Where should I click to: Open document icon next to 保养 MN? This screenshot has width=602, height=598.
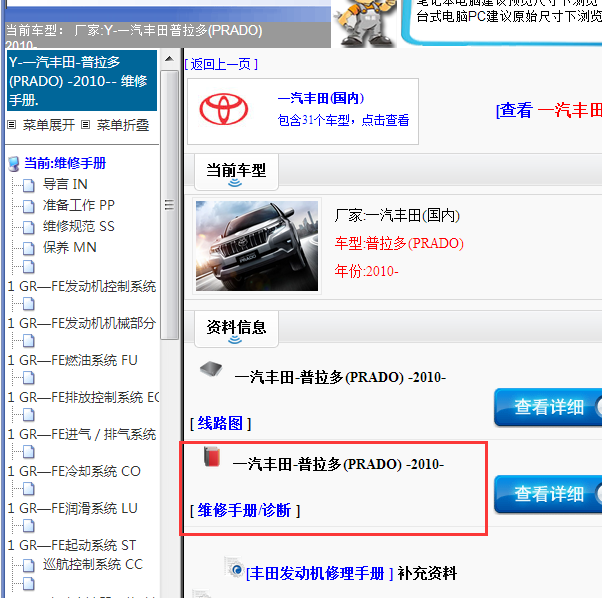pos(28,248)
